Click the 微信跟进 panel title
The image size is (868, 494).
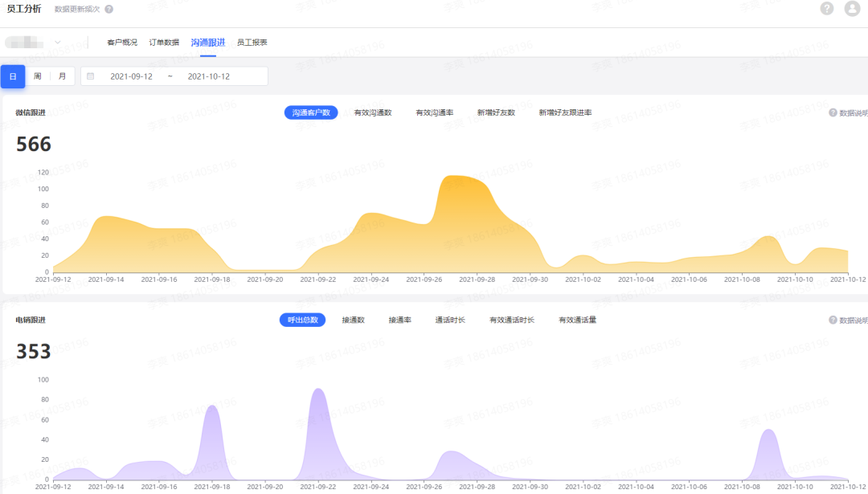tap(31, 112)
